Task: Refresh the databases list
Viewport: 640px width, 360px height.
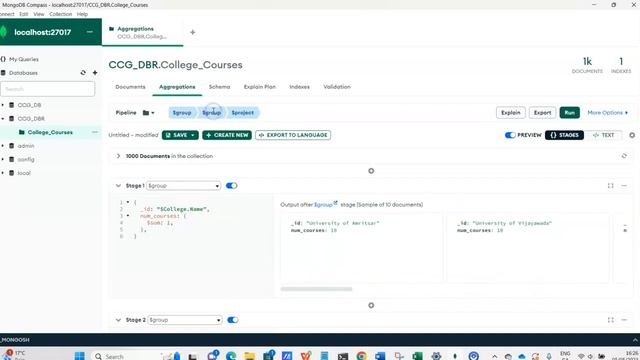Action: click(83, 73)
